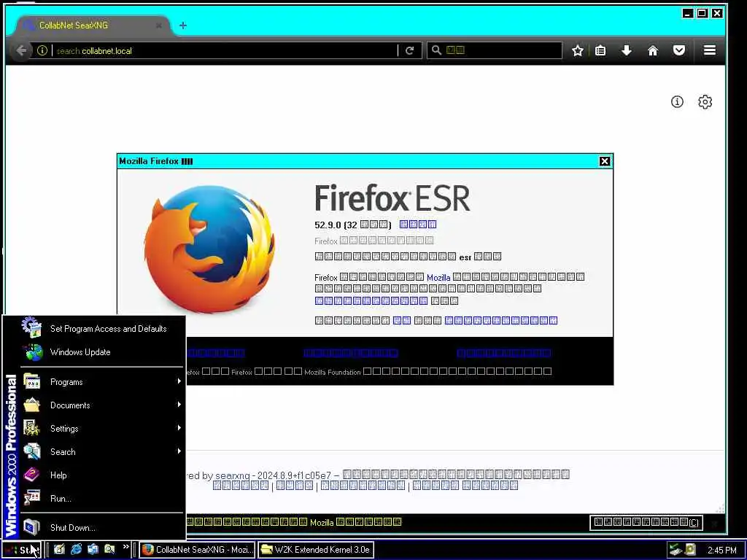Bookmark this page with the star icon
Viewport: 747px width, 560px height.
pyautogui.click(x=578, y=50)
